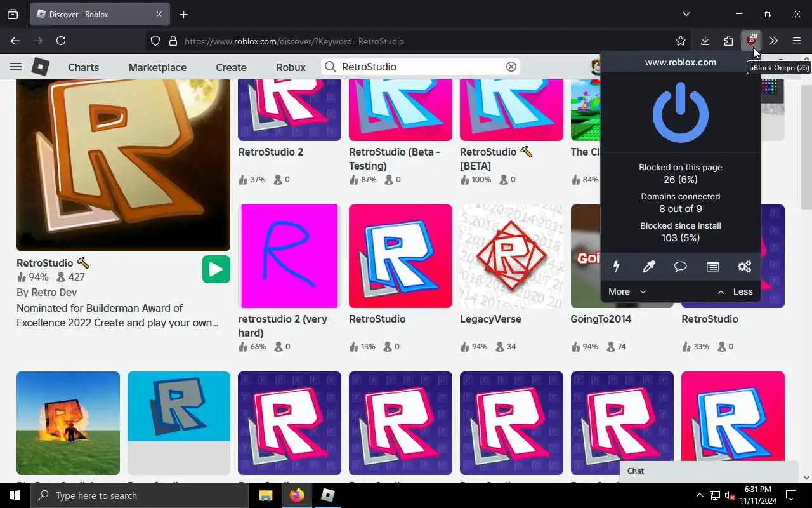Open RetroStudio game rated 13%
The height and width of the screenshot is (508, 812).
click(400, 256)
